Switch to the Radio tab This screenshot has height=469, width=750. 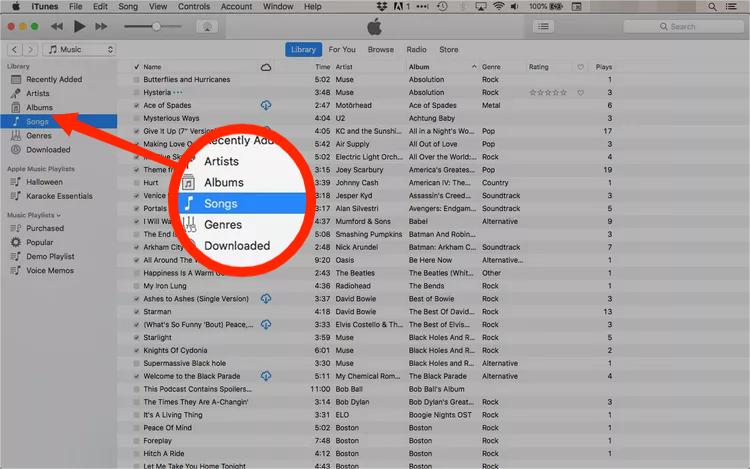tap(416, 50)
